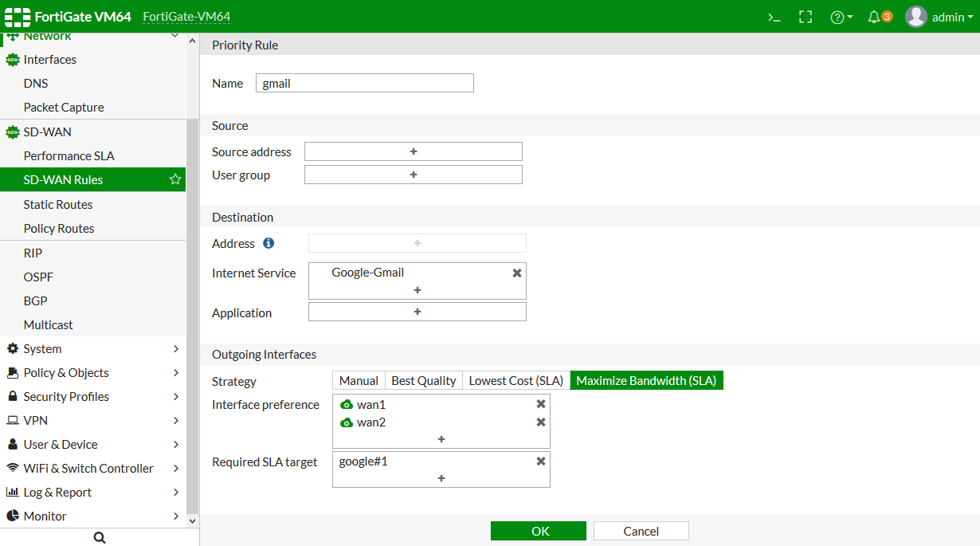Screen dimensions: 980x546
Task: Expand Policy & Objects menu
Action: [x=92, y=373]
